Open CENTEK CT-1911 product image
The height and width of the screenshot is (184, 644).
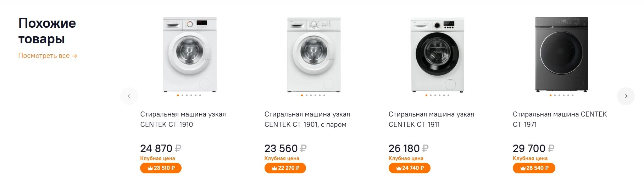click(x=437, y=54)
